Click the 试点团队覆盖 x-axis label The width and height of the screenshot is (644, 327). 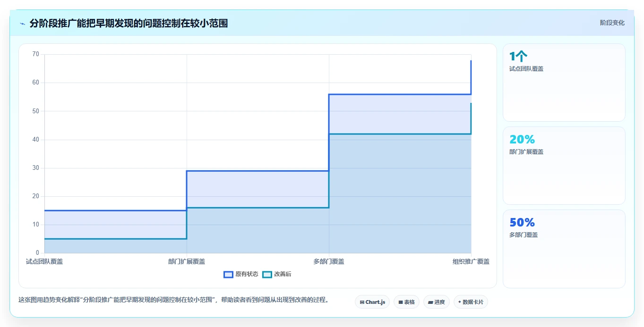click(44, 261)
